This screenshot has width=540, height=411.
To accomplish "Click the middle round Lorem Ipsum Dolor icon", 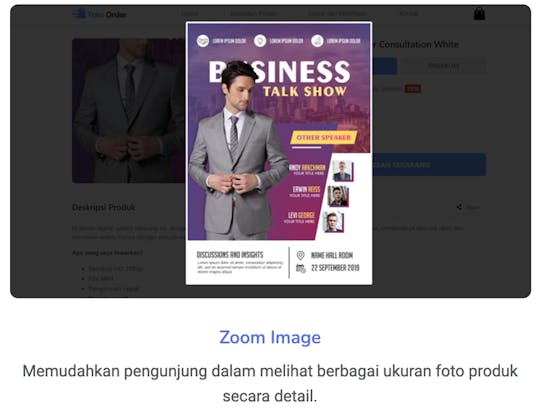I will [x=260, y=41].
